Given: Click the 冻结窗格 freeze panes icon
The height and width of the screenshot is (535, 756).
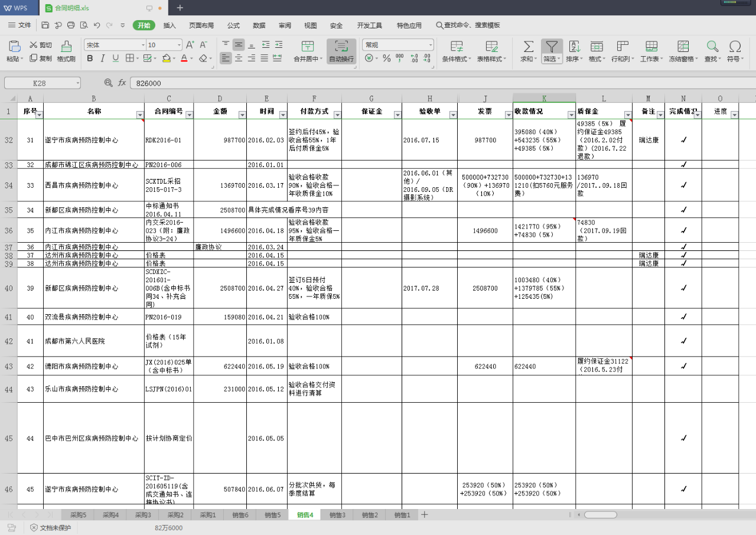Looking at the screenshot, I should coord(683,47).
